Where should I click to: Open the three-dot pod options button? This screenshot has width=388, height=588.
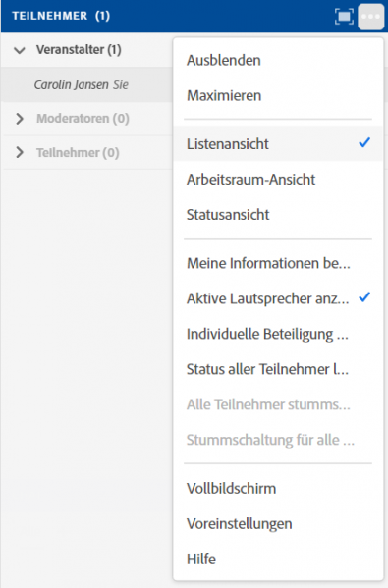370,17
